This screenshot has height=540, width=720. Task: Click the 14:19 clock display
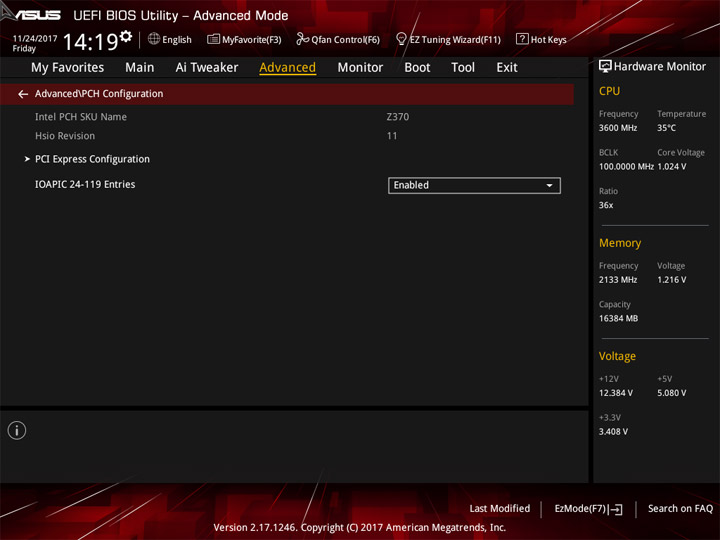point(90,42)
